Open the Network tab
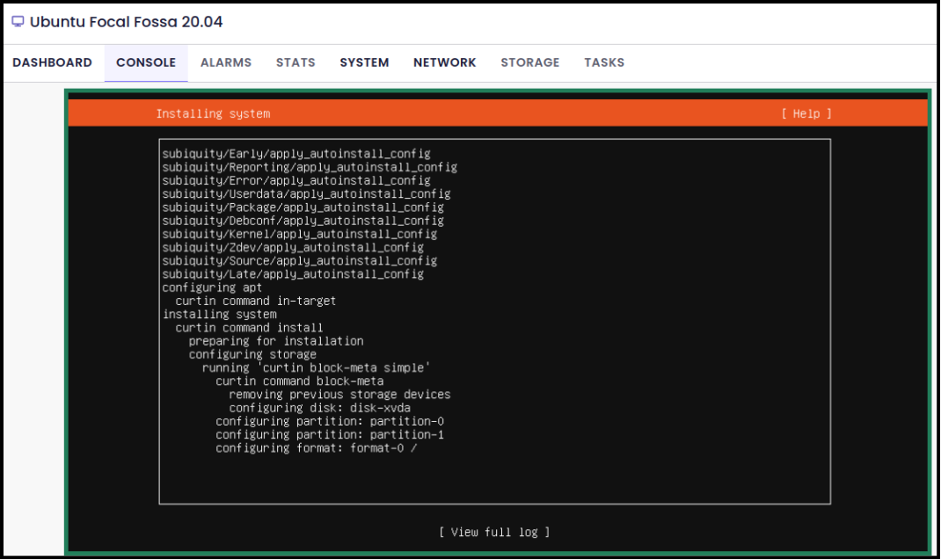The height and width of the screenshot is (560, 941). (445, 62)
